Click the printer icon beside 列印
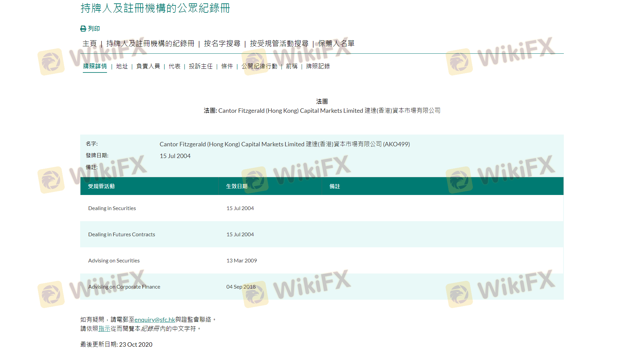The width and height of the screenshot is (644, 349). (83, 29)
